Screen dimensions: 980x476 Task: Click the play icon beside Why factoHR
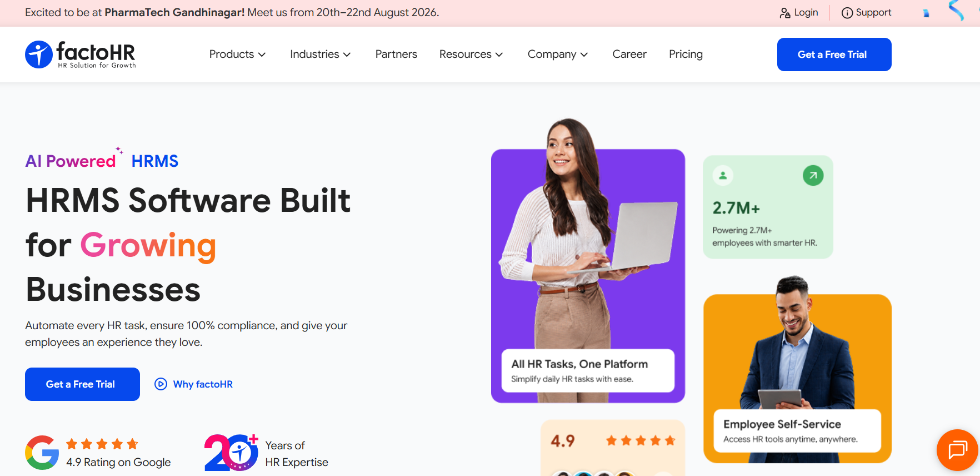point(161,384)
